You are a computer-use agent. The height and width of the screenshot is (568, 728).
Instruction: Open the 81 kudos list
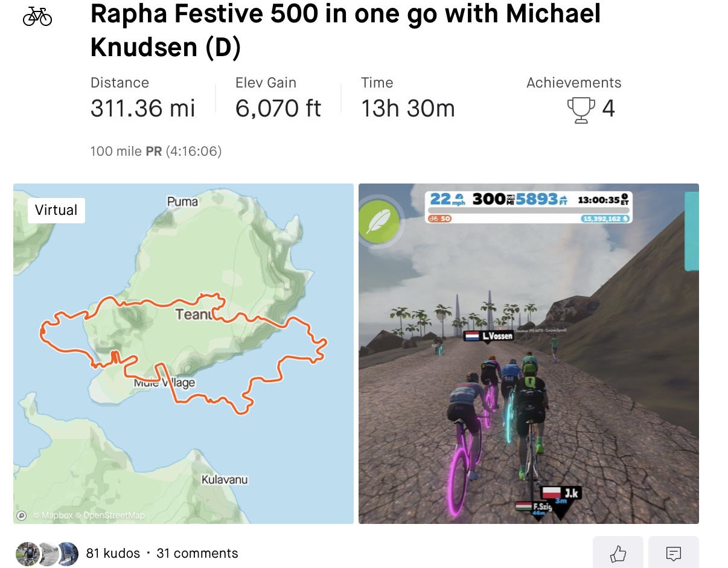click(x=113, y=554)
